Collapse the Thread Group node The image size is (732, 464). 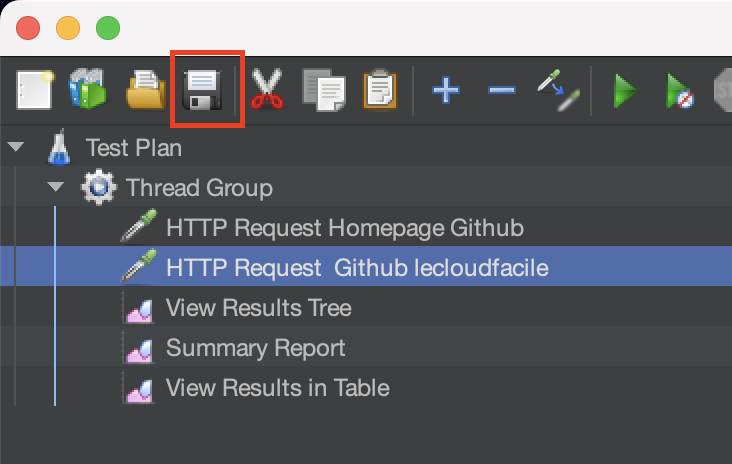(x=56, y=187)
